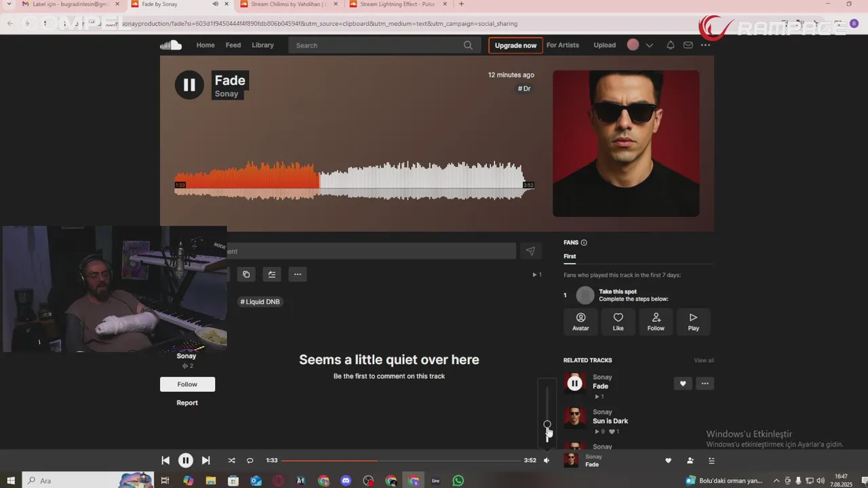
Task: Click the Play step button in Fans
Action: (693, 321)
